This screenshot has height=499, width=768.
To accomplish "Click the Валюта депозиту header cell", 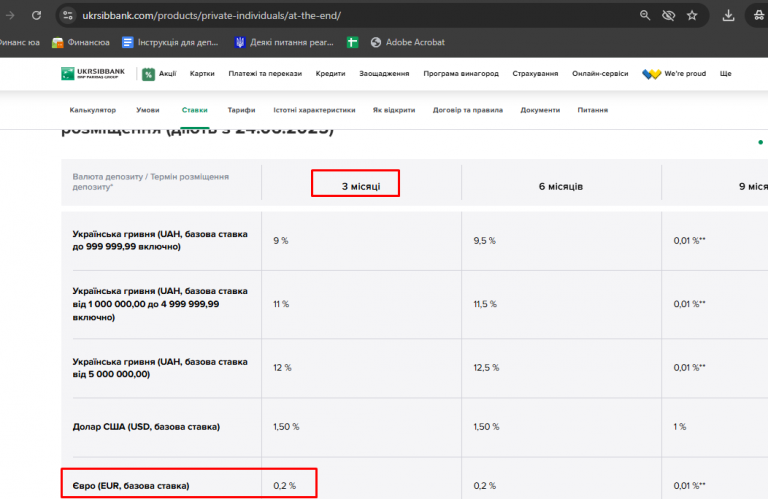I will 151,182.
